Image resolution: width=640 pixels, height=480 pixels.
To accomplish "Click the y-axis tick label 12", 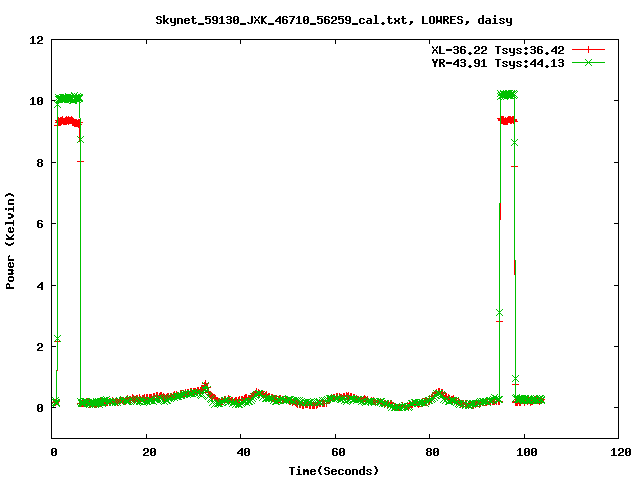I will (x=36, y=40).
